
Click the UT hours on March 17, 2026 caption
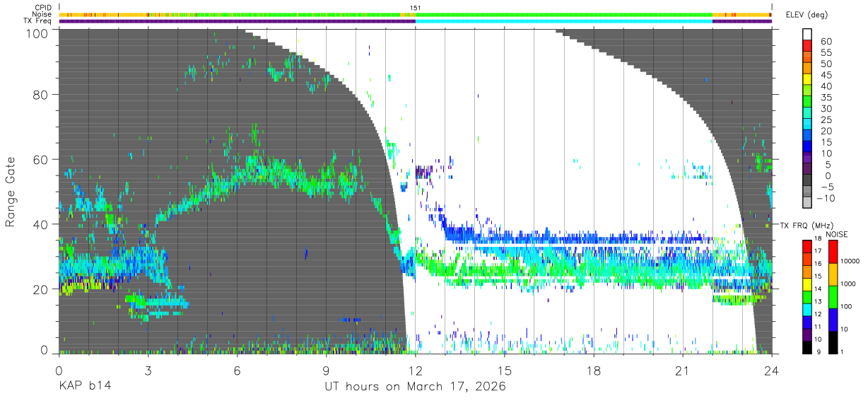(x=415, y=387)
